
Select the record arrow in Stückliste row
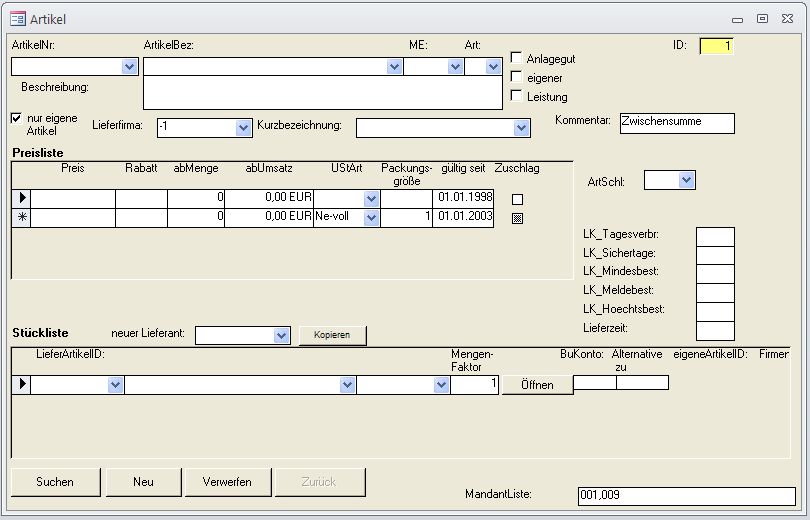22,384
